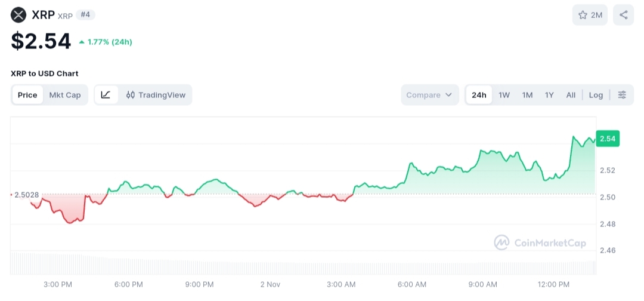Click the 6:00 PM x-axis label
644x301 pixels.
click(129, 284)
